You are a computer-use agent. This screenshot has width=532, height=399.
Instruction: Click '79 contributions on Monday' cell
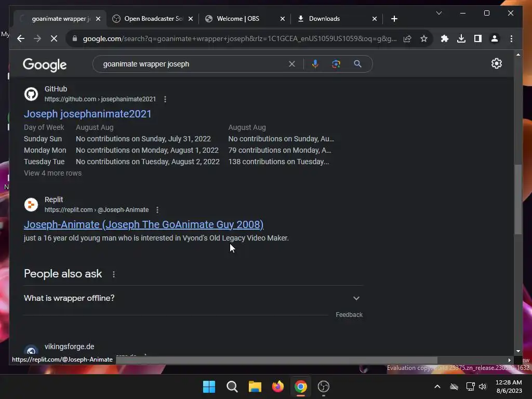280,150
